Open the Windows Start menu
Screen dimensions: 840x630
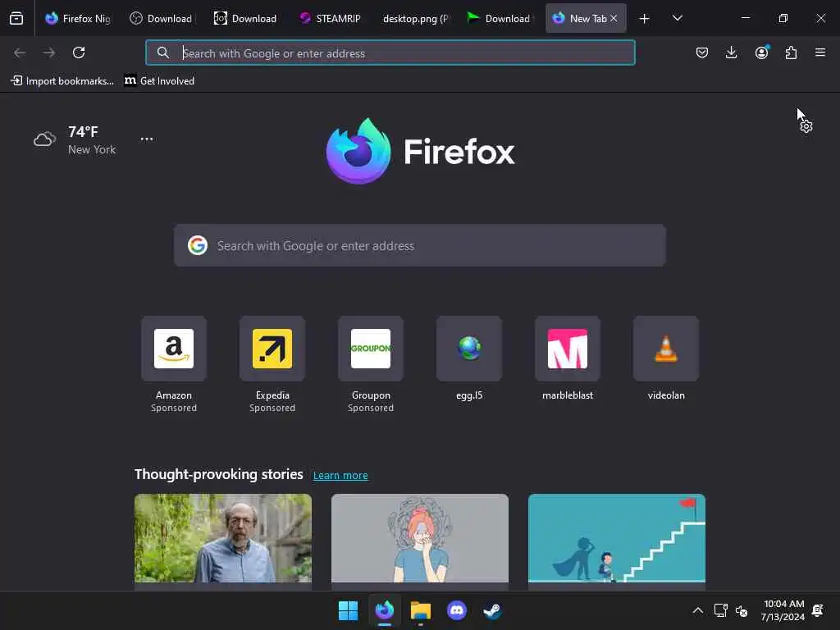pyautogui.click(x=348, y=610)
